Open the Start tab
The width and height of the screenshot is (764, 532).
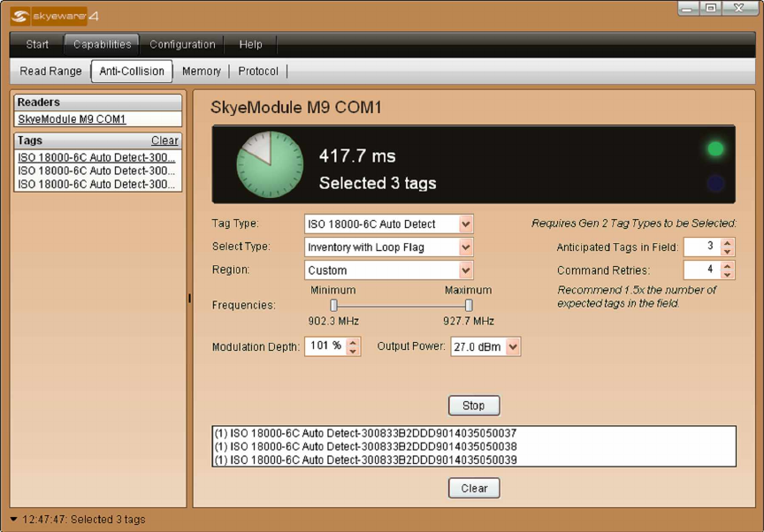point(37,44)
